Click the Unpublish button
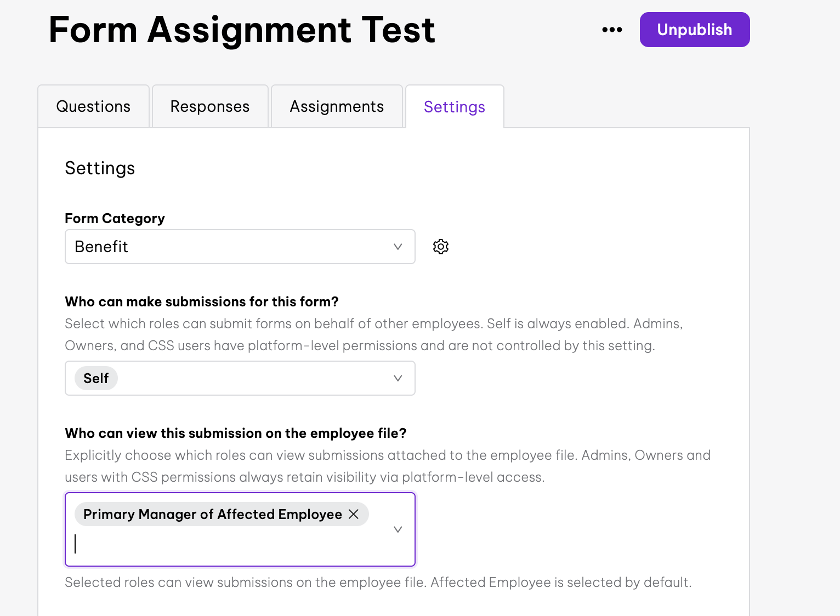The height and width of the screenshot is (616, 840). pyautogui.click(x=694, y=30)
